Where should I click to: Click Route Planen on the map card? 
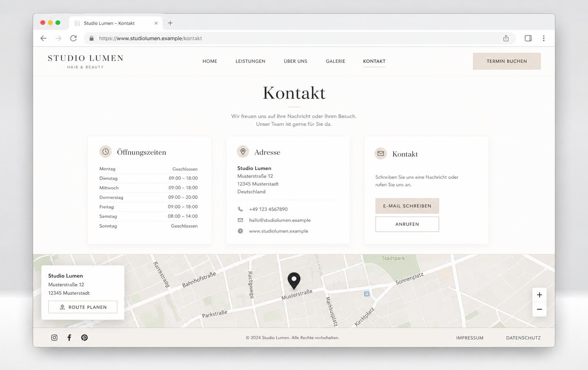pyautogui.click(x=83, y=307)
